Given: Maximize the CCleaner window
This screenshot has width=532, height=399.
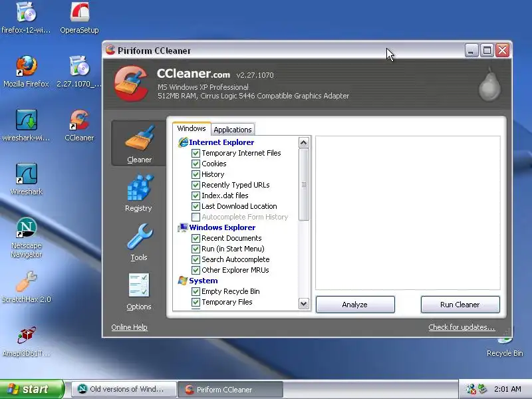Looking at the screenshot, I should (x=487, y=51).
